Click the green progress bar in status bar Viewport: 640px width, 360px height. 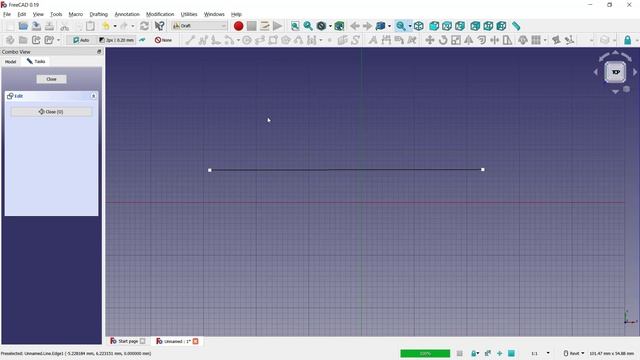pyautogui.click(x=425, y=353)
